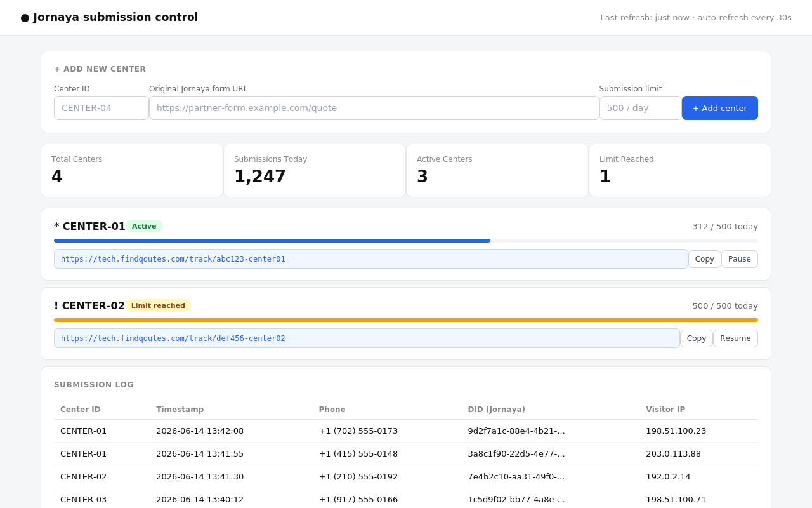Click DID 1c5d9f02-bb77-4a8e-...

(516, 499)
